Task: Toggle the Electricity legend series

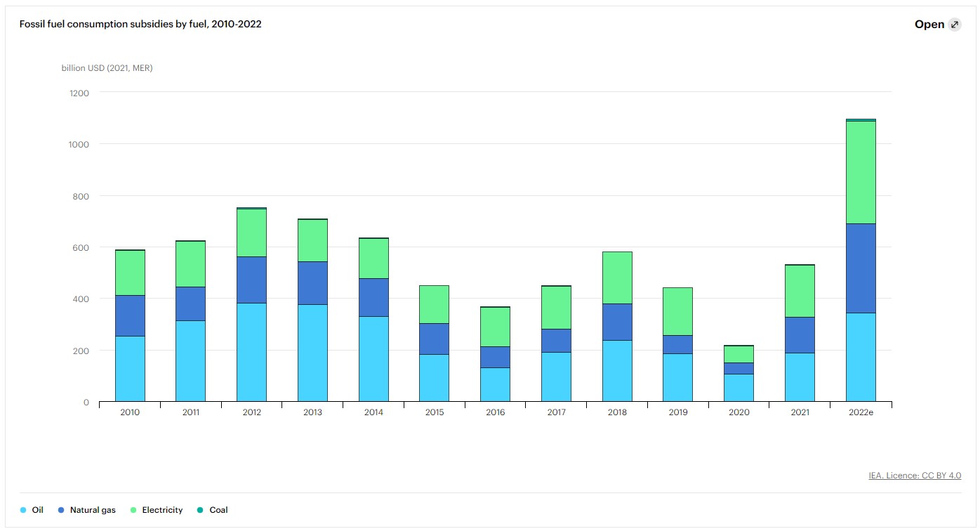Action: (162, 510)
